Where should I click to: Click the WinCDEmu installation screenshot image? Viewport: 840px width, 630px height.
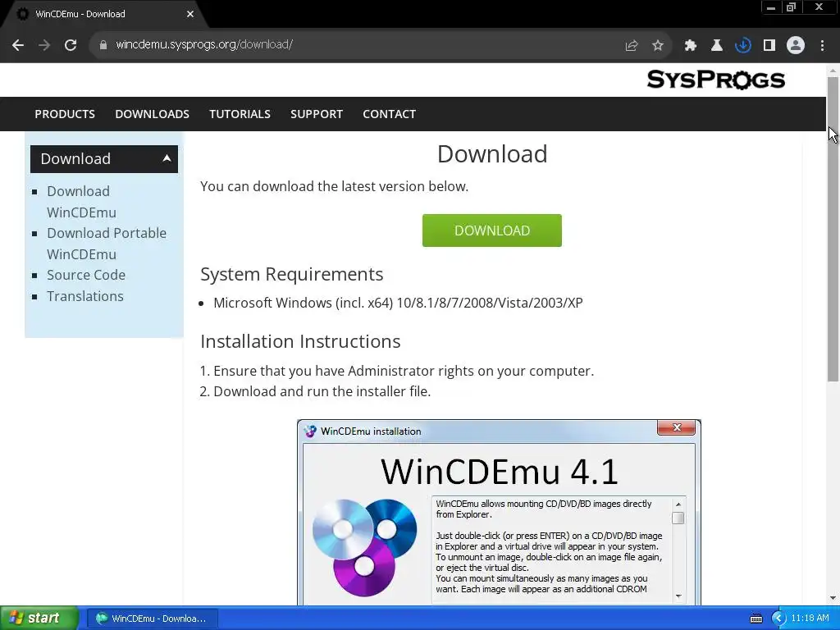point(499,512)
